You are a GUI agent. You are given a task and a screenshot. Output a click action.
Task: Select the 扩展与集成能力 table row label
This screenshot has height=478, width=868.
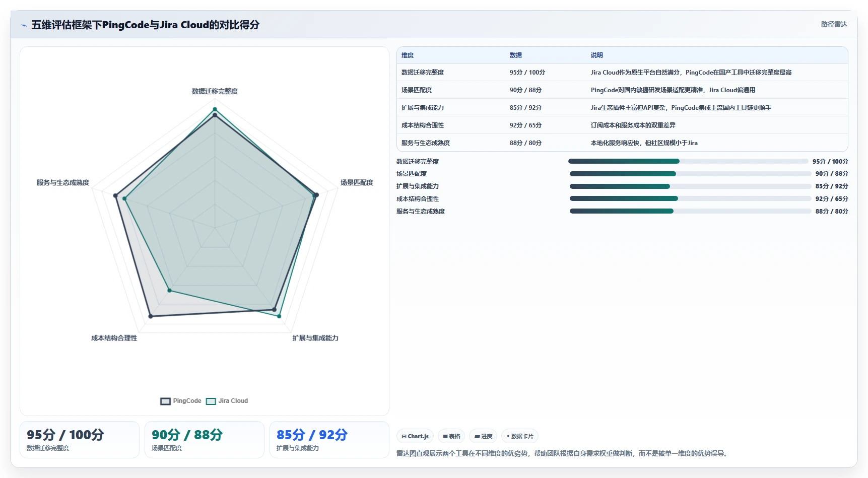(423, 108)
